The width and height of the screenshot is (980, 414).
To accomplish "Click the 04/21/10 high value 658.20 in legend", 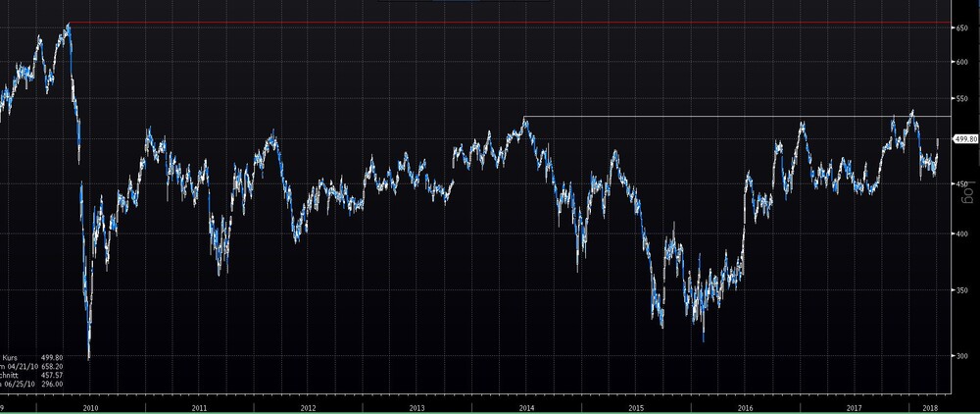I will (x=52, y=367).
